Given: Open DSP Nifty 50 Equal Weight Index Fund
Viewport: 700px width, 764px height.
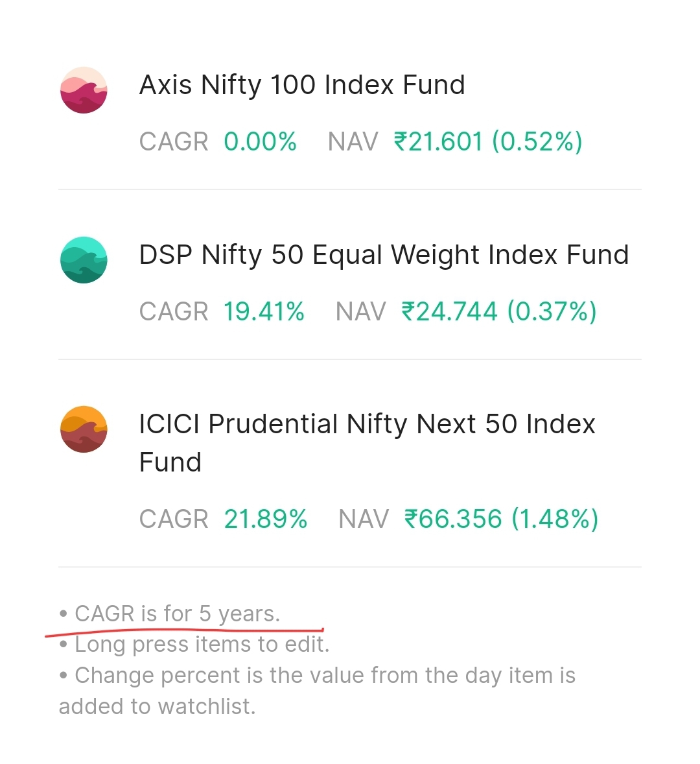Looking at the screenshot, I should 384,255.
